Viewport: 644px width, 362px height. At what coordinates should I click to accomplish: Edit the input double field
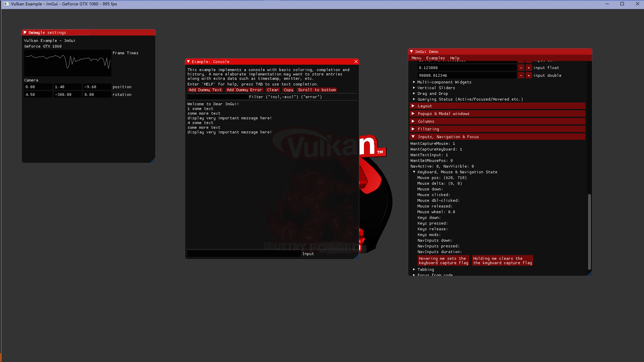tap(467, 75)
